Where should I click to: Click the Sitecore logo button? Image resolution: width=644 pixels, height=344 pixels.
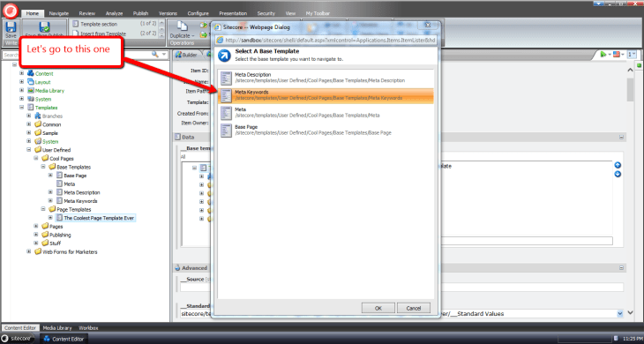click(x=10, y=11)
